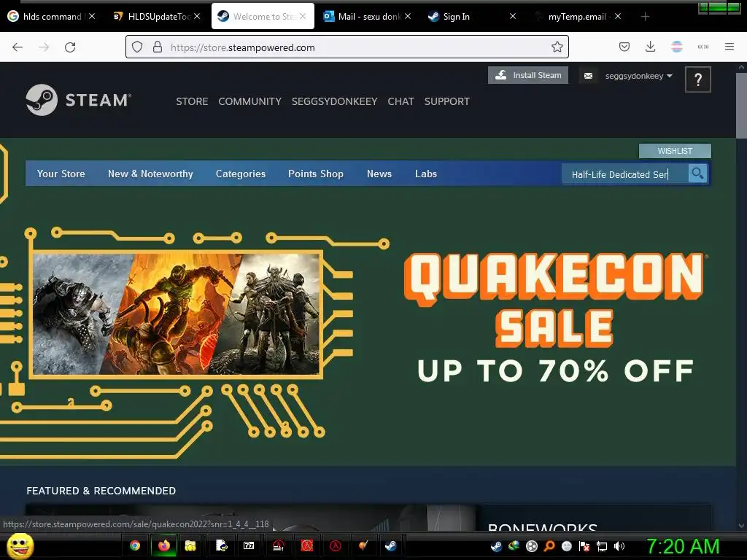The height and width of the screenshot is (560, 747).
Task: Open SUPPORT in Steam header
Action: pyautogui.click(x=447, y=101)
